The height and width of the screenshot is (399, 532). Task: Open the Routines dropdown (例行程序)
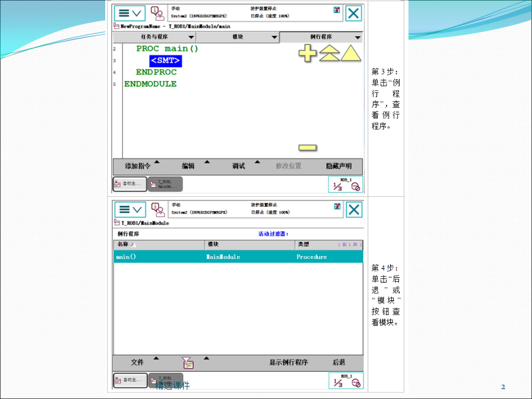tap(321, 37)
